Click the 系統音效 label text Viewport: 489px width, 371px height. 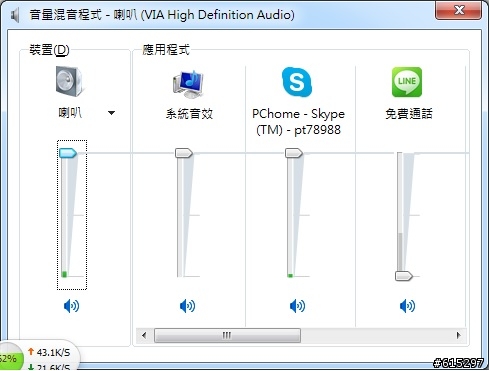click(x=189, y=114)
